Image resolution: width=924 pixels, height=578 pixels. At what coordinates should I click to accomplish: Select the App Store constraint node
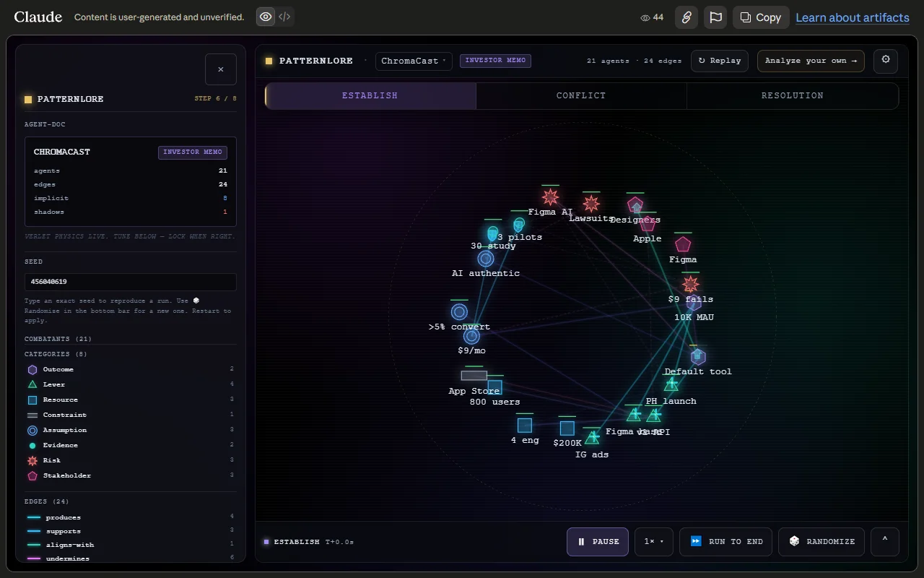474,376
